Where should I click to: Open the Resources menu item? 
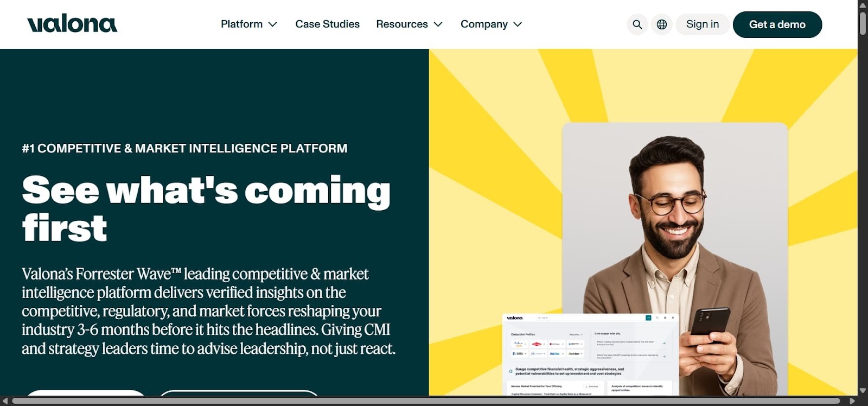point(402,24)
